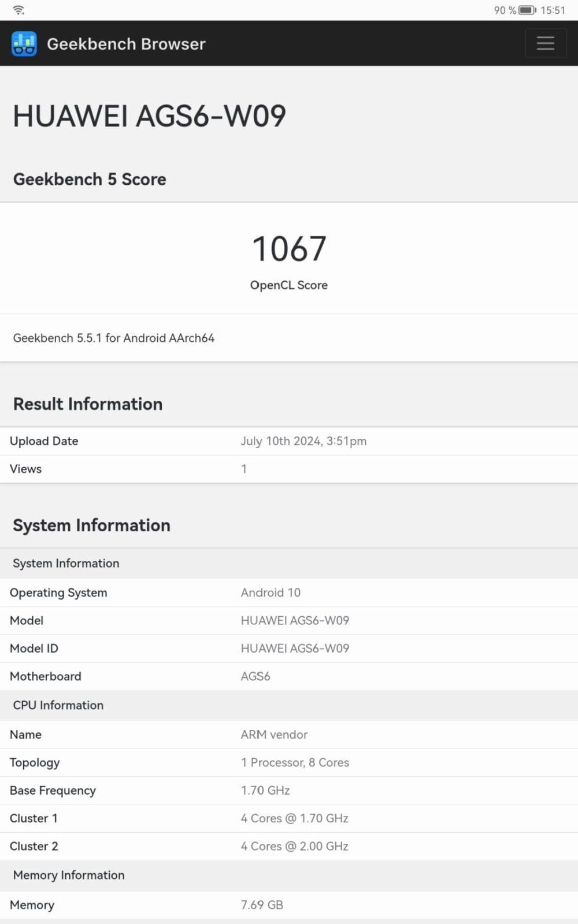Image resolution: width=578 pixels, height=924 pixels.
Task: Click the Result Information heading
Action: 88,404
